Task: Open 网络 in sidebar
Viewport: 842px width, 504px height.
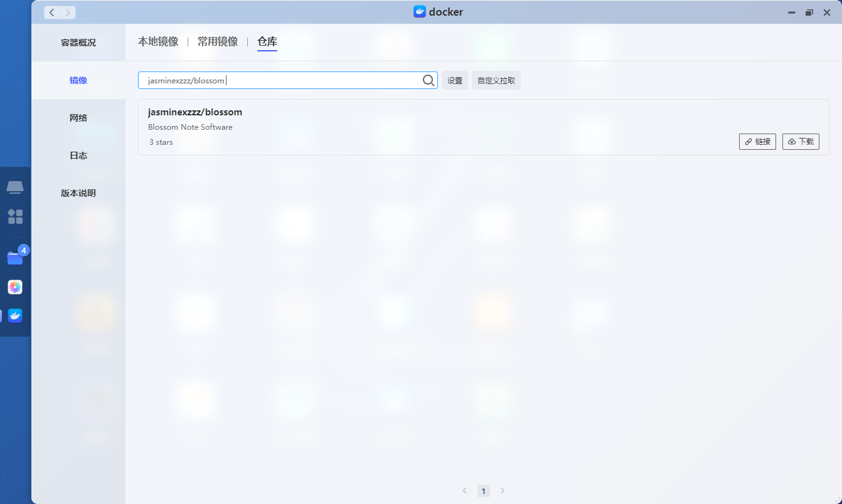Action: click(78, 118)
